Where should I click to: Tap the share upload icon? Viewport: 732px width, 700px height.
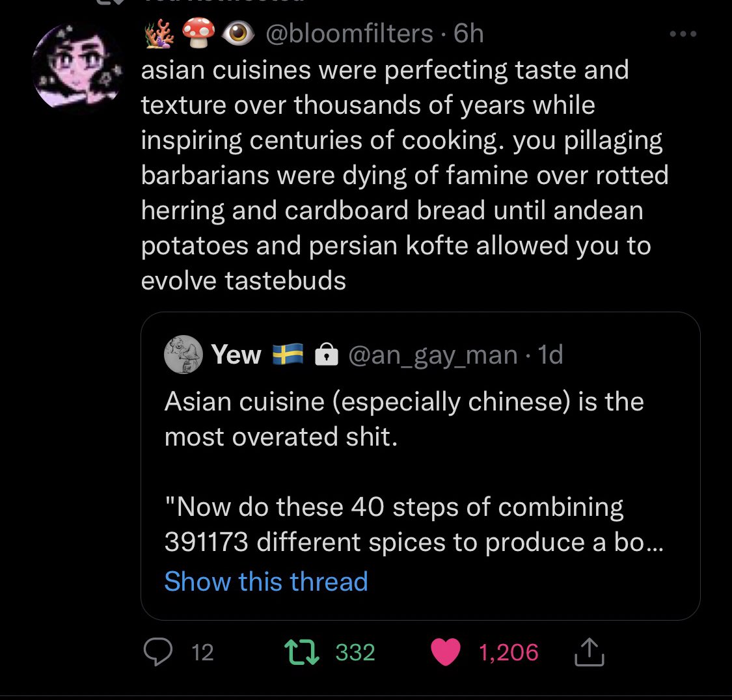tap(589, 651)
